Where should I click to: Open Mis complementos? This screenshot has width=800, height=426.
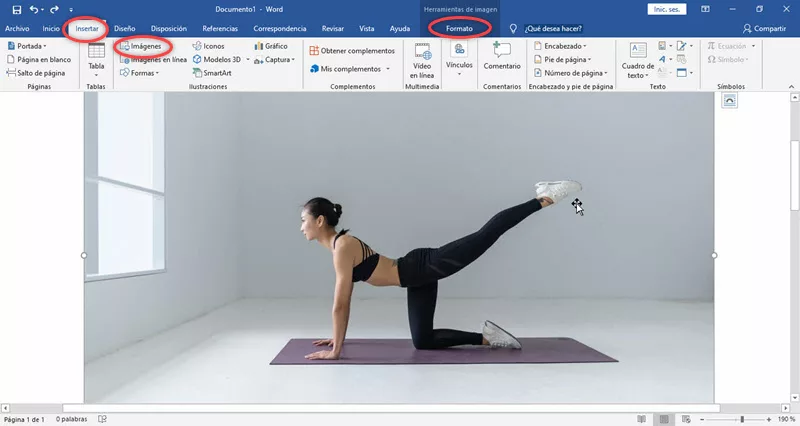tap(345, 68)
